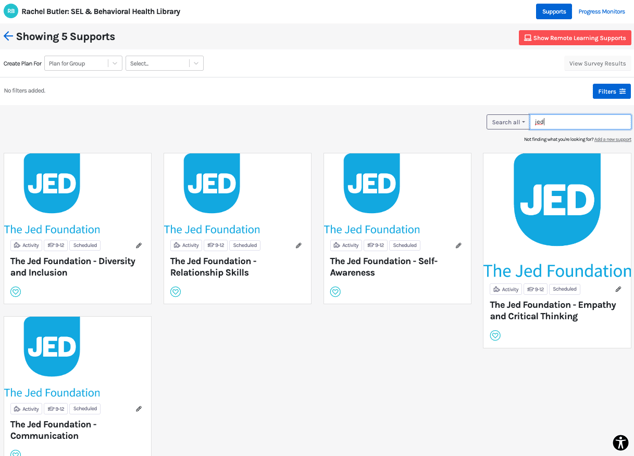The width and height of the screenshot is (634, 456).
Task: Click 9-12 grade tag on Communication card
Action: [x=56, y=409]
